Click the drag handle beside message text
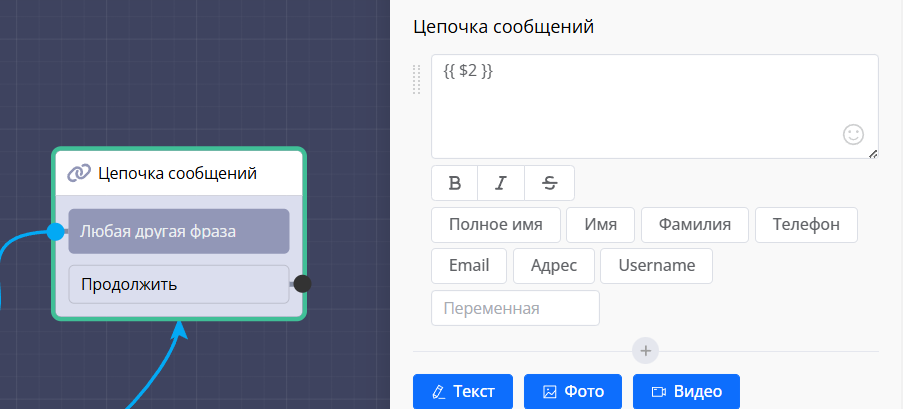This screenshot has height=409, width=903. click(417, 80)
